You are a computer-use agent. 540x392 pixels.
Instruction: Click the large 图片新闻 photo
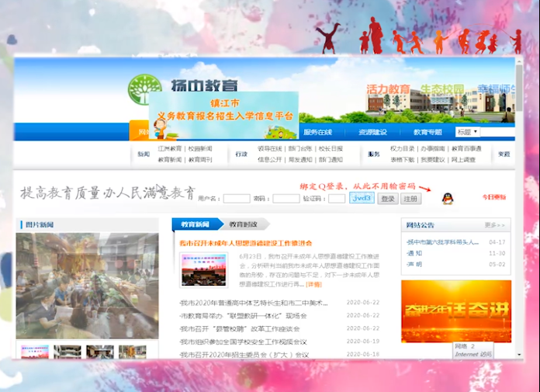[x=88, y=286]
